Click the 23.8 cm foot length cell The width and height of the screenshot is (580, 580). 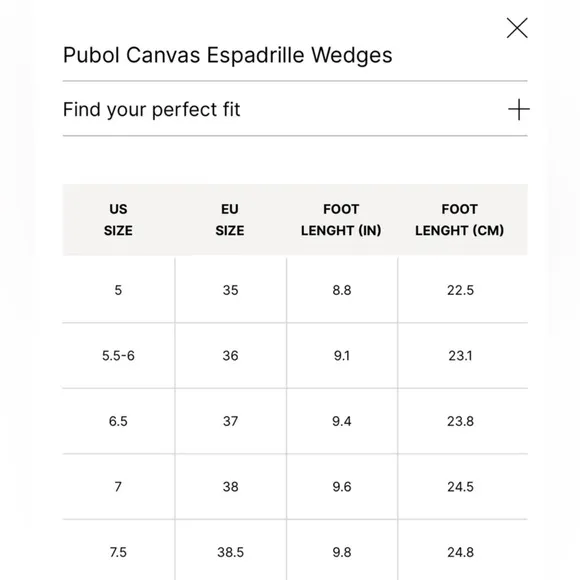(x=461, y=421)
